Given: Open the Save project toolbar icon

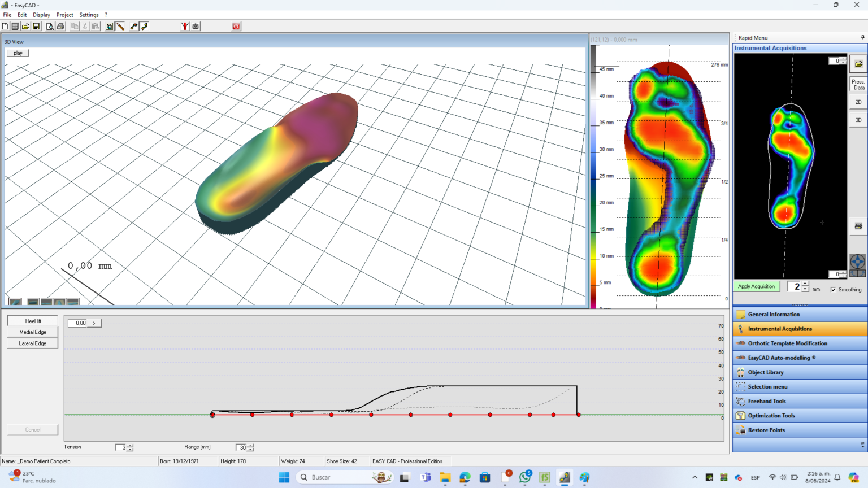Looking at the screenshot, I should [36, 26].
